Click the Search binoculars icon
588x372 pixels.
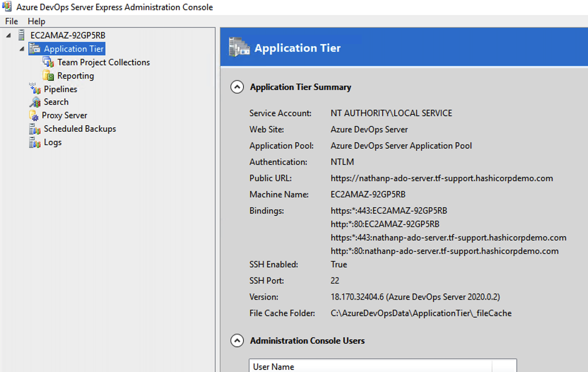click(35, 102)
